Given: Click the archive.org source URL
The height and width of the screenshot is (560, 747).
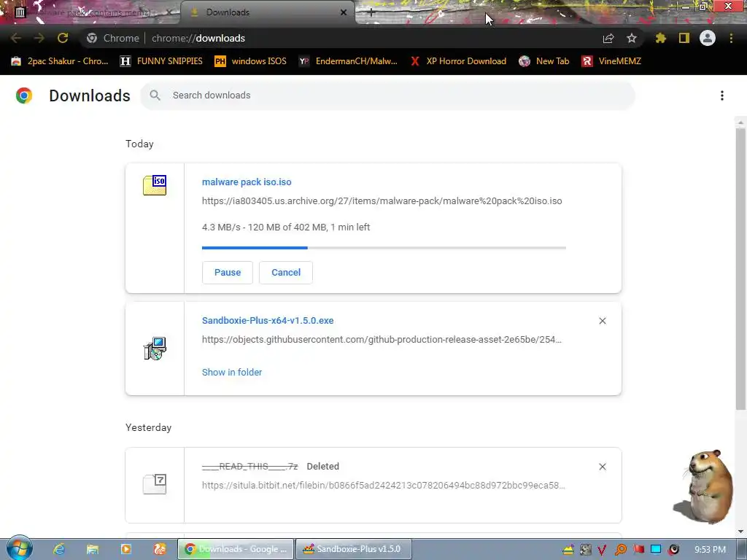Looking at the screenshot, I should [382, 201].
